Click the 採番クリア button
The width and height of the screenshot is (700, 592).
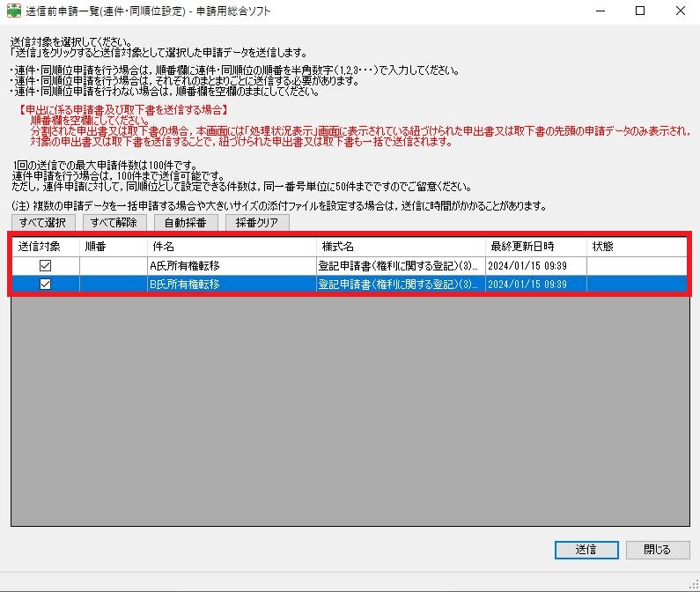click(x=257, y=222)
